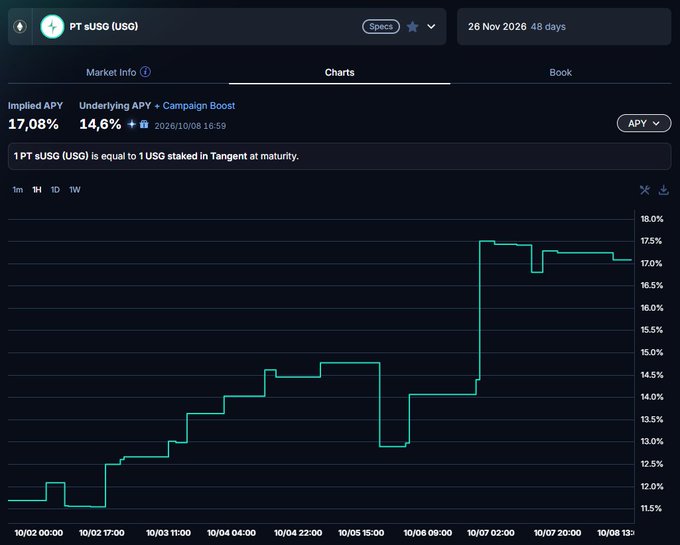
Task: Select the 1W chart interval
Action: (x=75, y=189)
